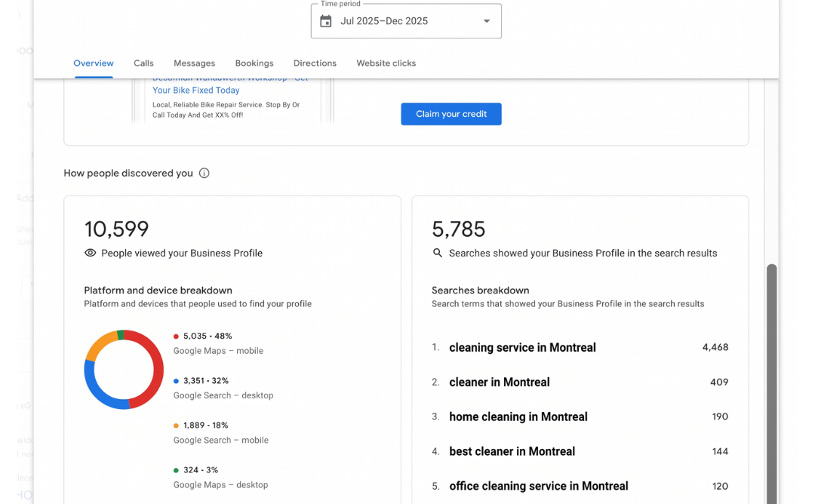This screenshot has height=504, width=815.
Task: Open the Your Bike Fixed Today ad link
Action: 196,90
